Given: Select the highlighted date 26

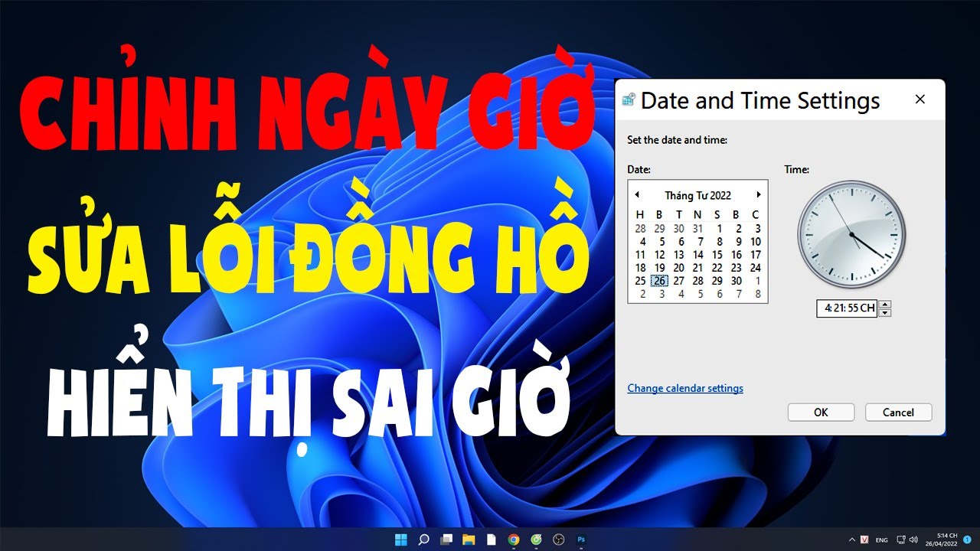Looking at the screenshot, I should (660, 281).
